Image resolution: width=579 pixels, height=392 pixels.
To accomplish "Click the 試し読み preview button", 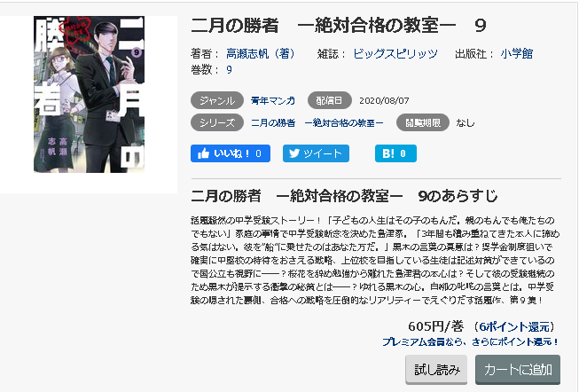I will pos(436,369).
